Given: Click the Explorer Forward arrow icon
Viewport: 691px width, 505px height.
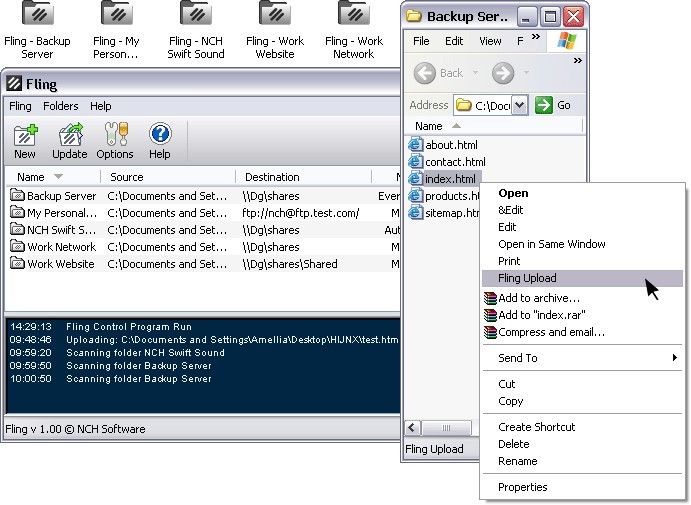Looking at the screenshot, I should pyautogui.click(x=503, y=73).
